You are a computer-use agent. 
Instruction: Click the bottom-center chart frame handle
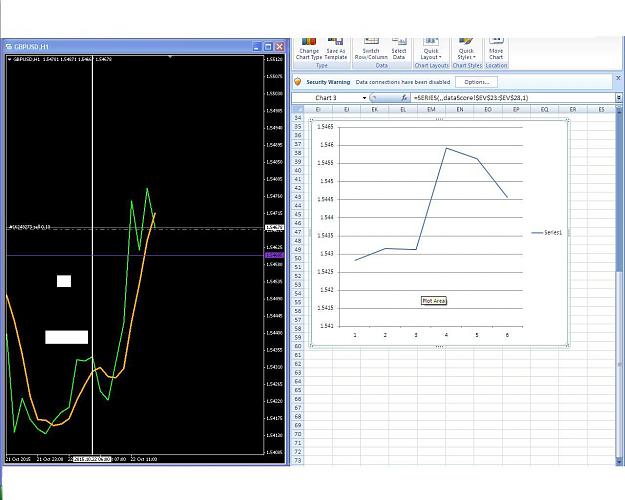[439, 346]
